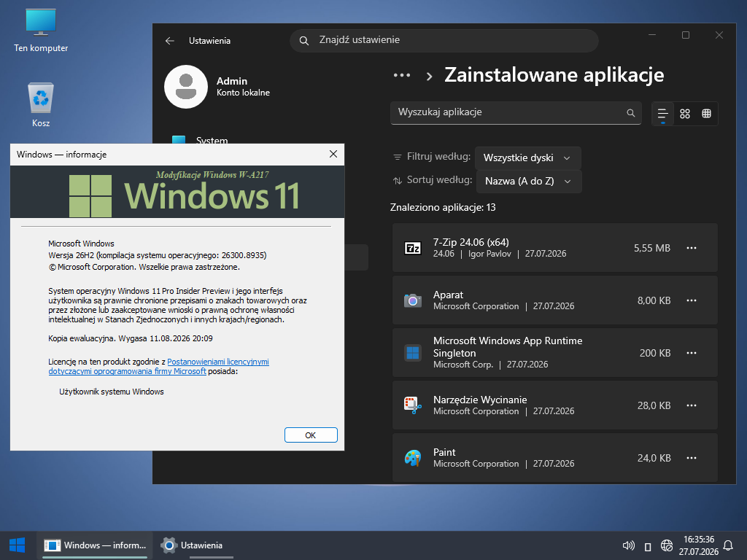Click the 24,0 KB size value
This screenshot has width=747, height=560.
(654, 458)
